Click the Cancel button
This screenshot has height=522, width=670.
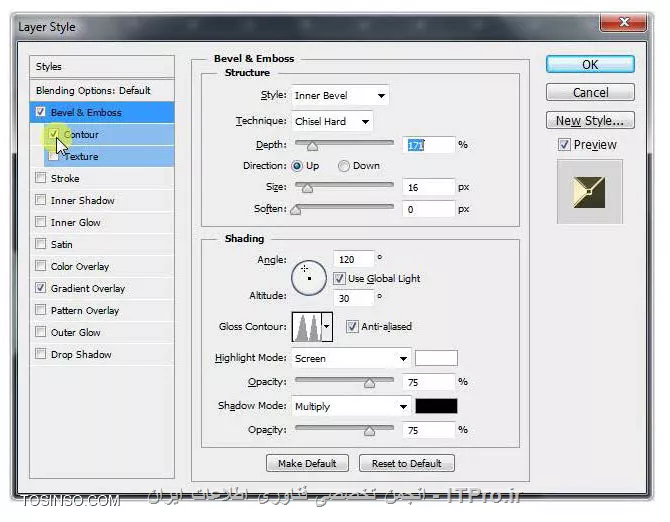[590, 92]
